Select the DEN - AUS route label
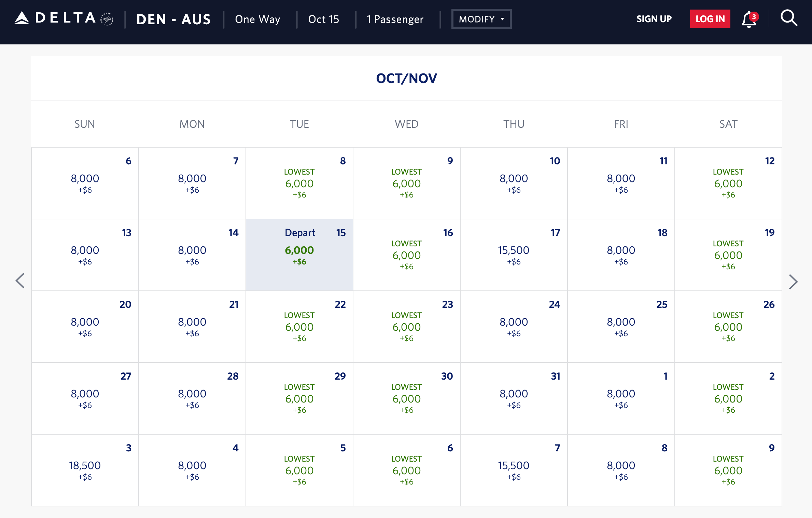 pos(173,19)
